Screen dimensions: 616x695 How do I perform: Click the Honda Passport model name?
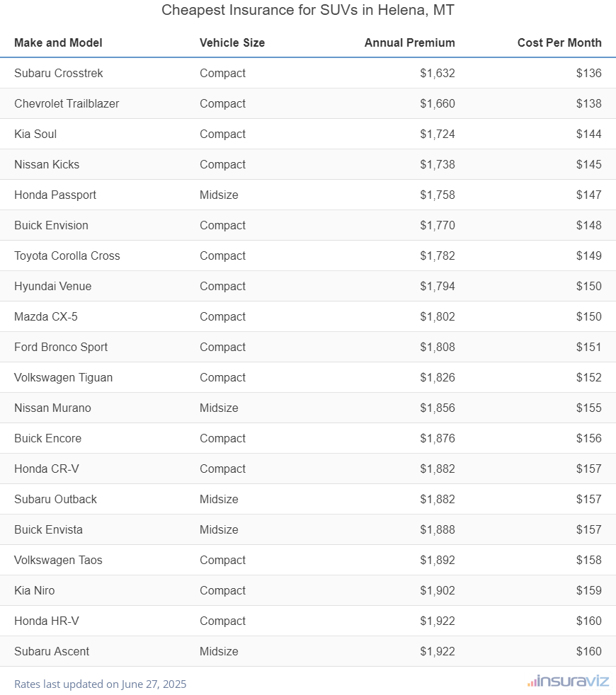tap(55, 195)
